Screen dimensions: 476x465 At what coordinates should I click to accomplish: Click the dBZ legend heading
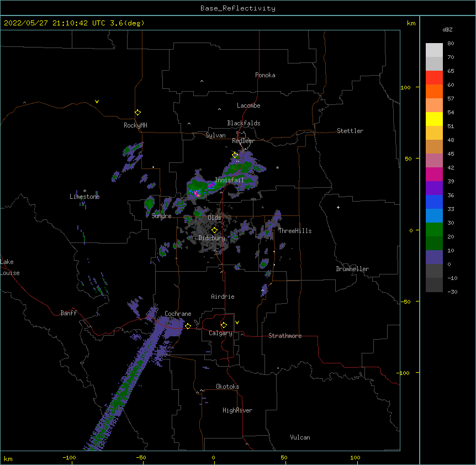point(447,29)
